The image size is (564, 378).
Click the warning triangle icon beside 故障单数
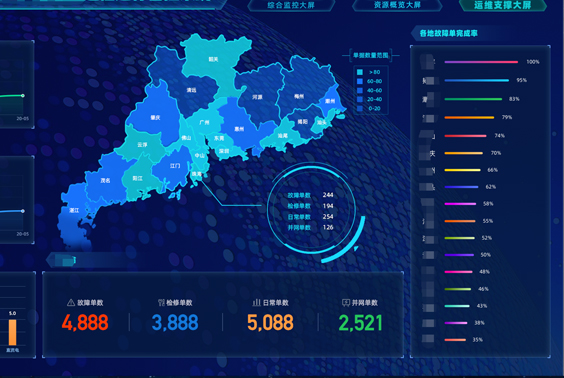point(71,302)
